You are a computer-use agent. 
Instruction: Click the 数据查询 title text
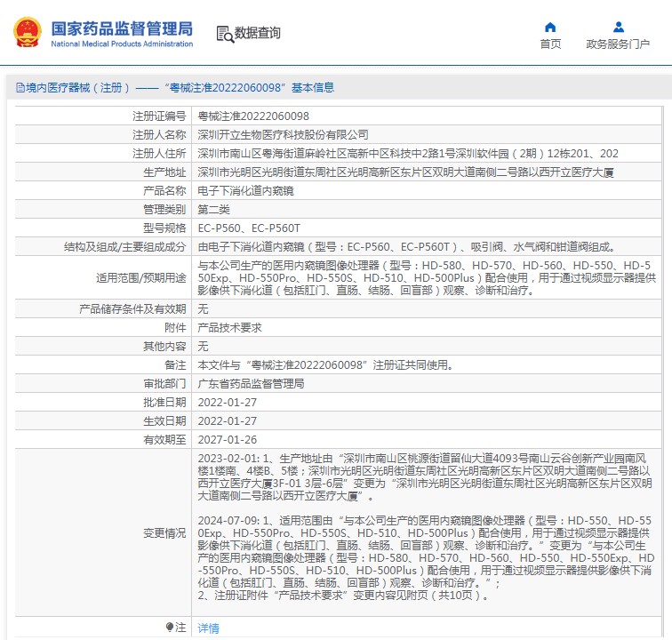pos(258,34)
